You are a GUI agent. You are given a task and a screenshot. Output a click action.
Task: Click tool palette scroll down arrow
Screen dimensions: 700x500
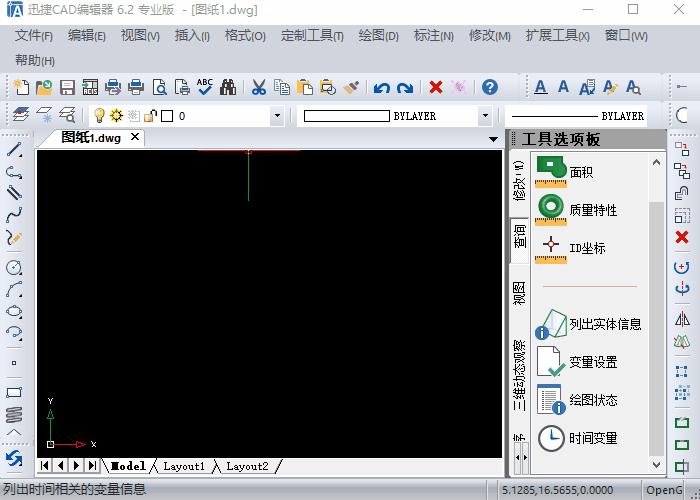[656, 465]
